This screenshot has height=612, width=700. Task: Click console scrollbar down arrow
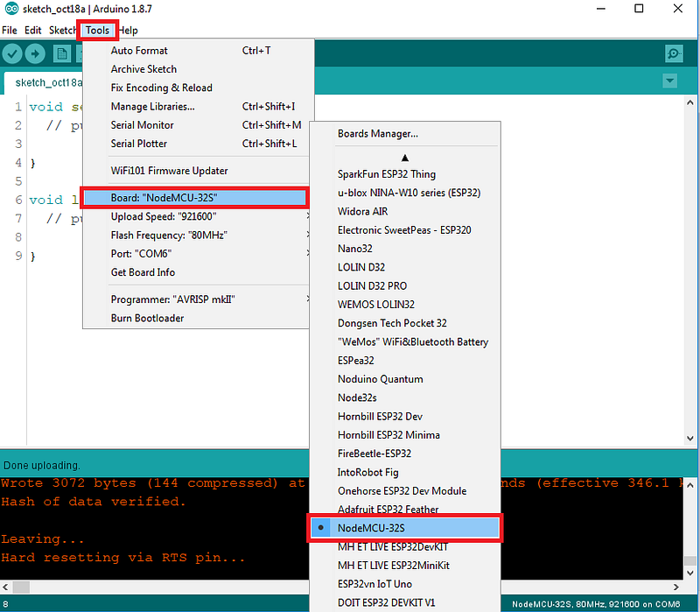click(690, 573)
